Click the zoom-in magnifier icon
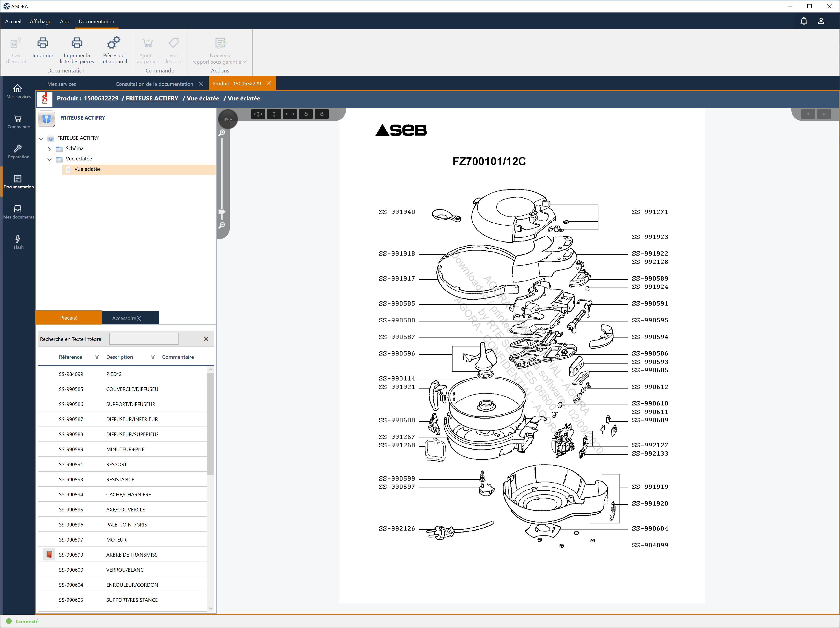 tap(222, 132)
